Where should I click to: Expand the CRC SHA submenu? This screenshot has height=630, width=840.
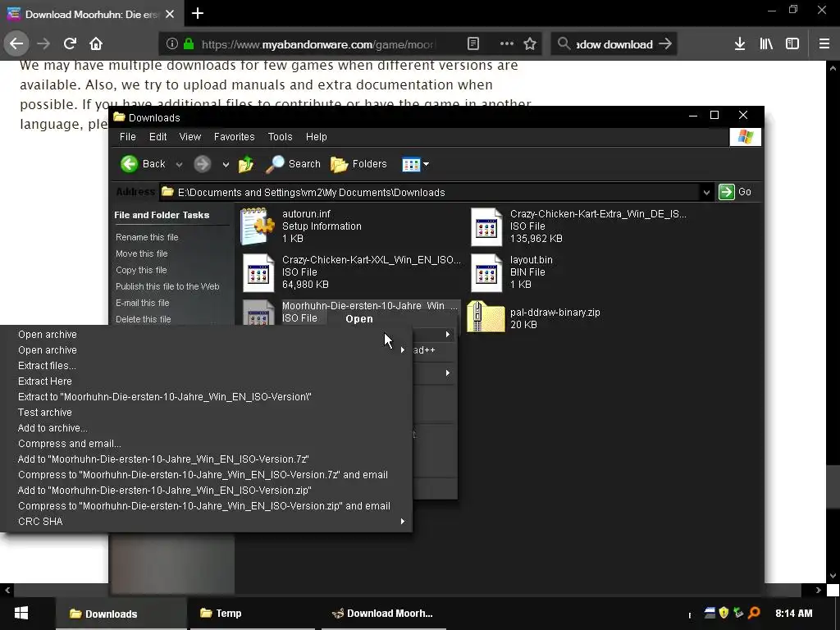pyautogui.click(x=207, y=521)
